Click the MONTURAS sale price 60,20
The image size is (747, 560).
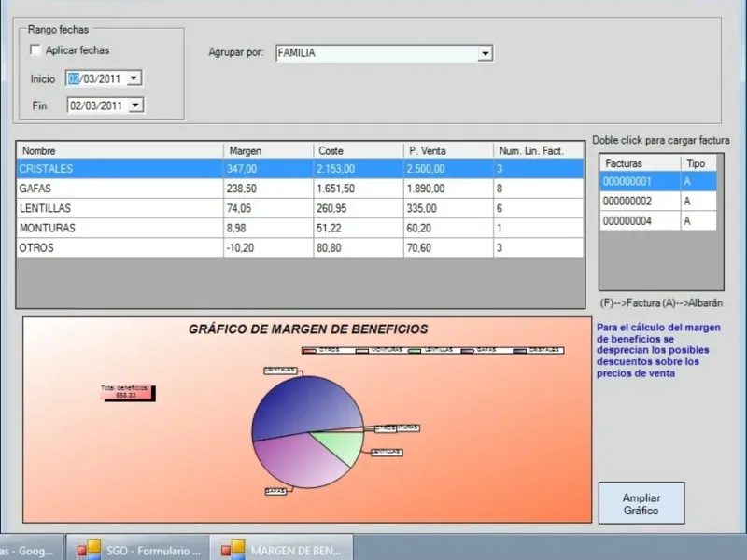pos(418,228)
